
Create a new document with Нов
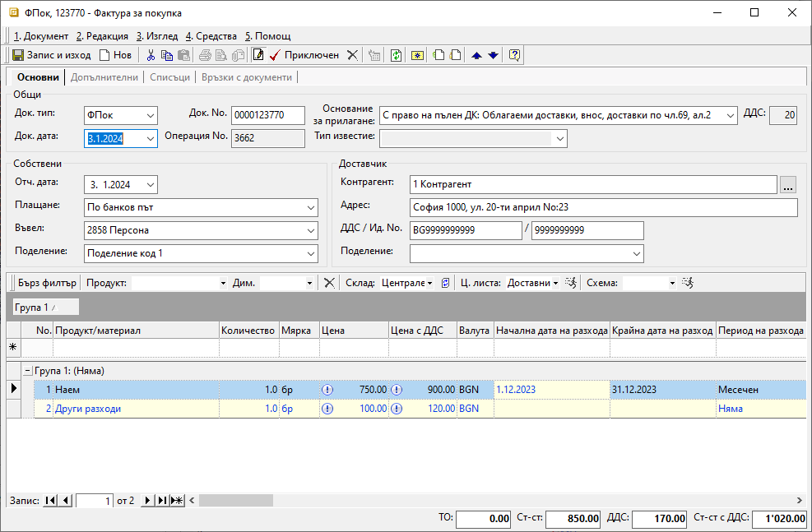(115, 55)
